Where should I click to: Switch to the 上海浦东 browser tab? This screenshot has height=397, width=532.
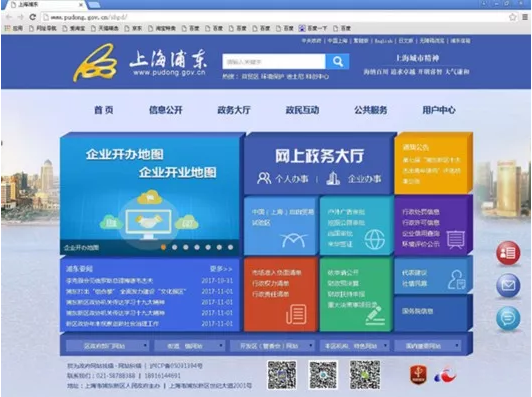pyautogui.click(x=46, y=5)
